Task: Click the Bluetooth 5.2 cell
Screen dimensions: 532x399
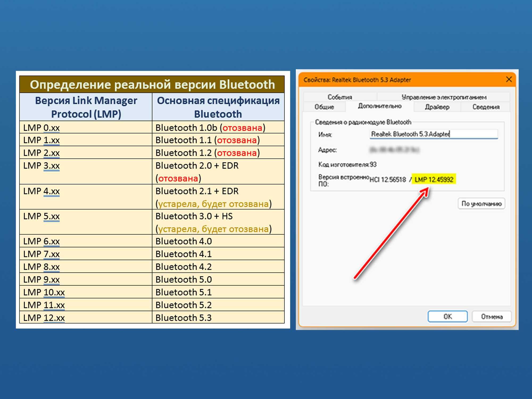Action: coord(218,305)
